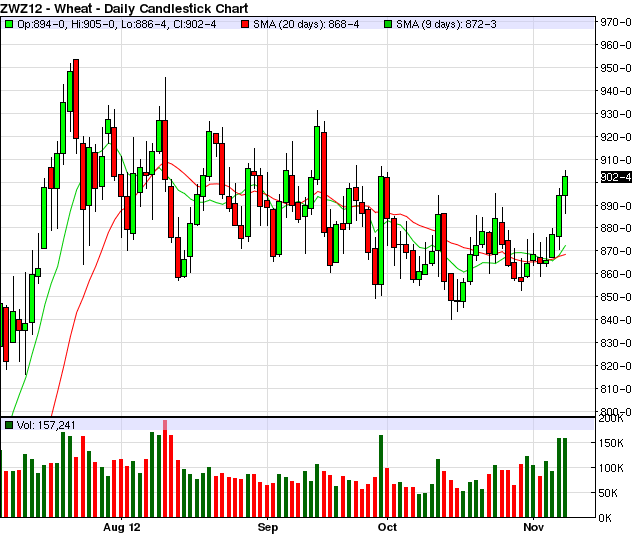Click the 'Oct' x-axis label
This screenshot has height=536, width=640.
[387, 527]
